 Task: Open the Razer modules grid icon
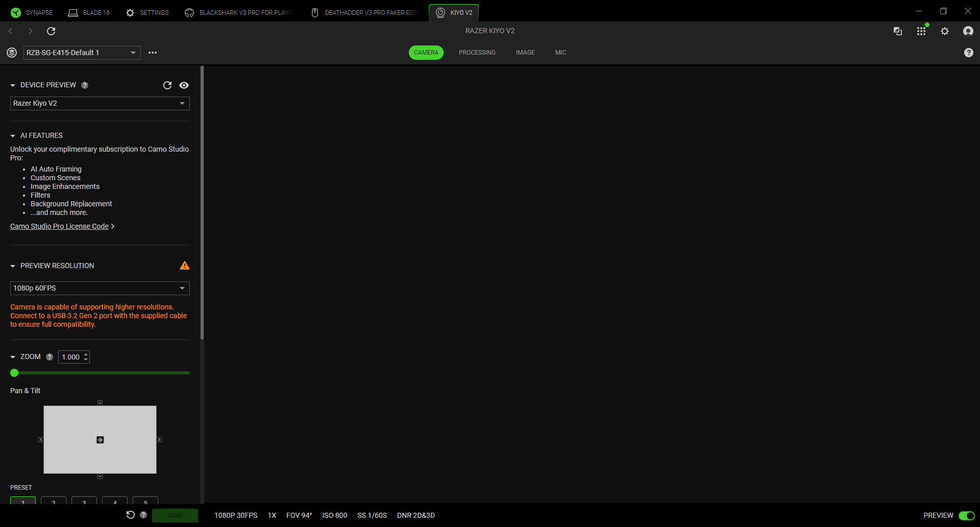coord(921,31)
